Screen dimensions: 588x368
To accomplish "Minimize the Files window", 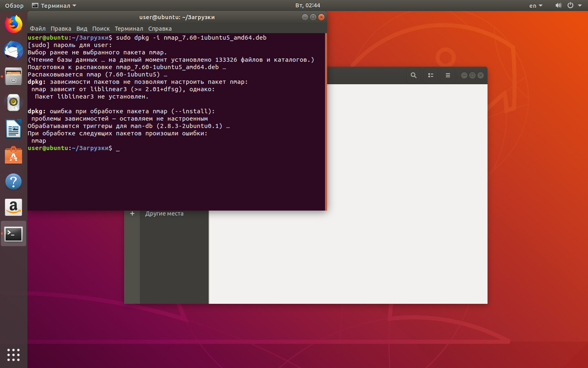I will (x=464, y=75).
